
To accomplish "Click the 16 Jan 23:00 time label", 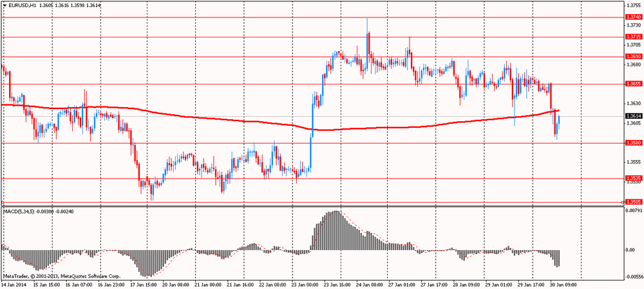I will point(112,284).
